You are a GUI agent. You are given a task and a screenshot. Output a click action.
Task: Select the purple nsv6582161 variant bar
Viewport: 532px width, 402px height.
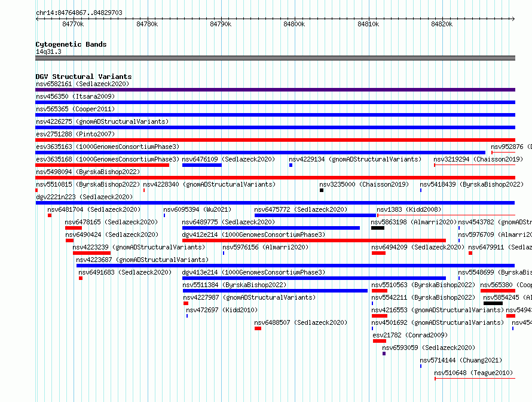pos(275,90)
